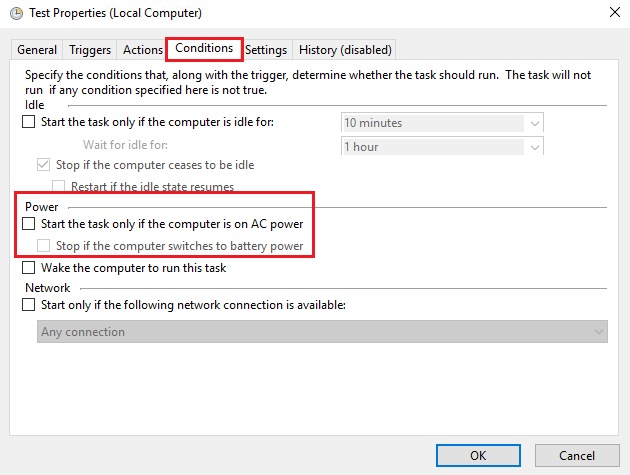Toggle stop if computer ceases to be idle
The width and height of the screenshot is (630, 475).
[x=43, y=165]
